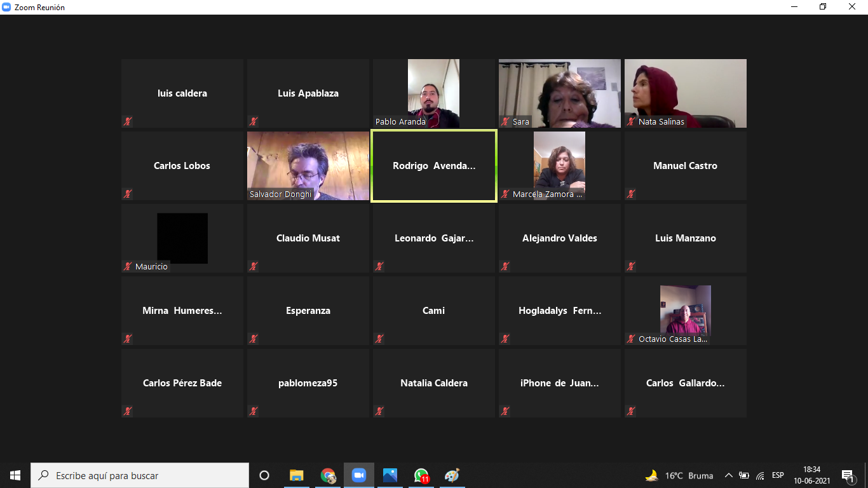Open Photos app from the taskbar
868x488 pixels.
tap(390, 475)
